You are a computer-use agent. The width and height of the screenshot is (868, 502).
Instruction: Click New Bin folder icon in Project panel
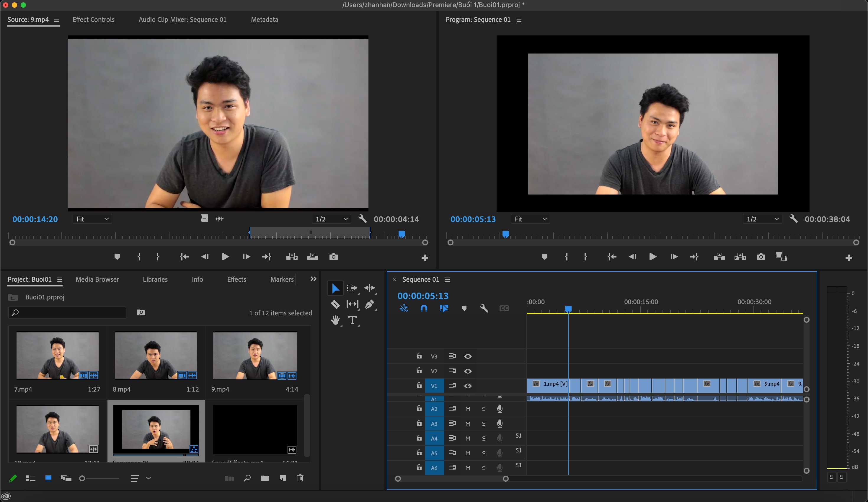tap(265, 478)
